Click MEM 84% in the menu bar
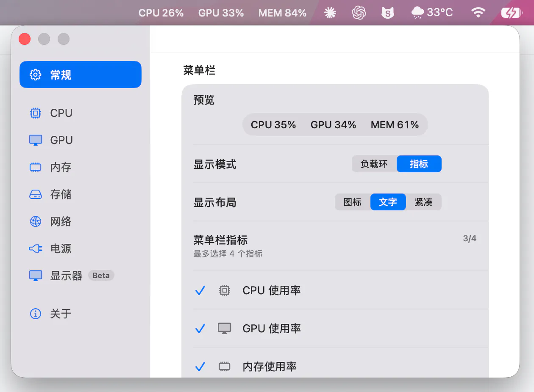Viewport: 534px width, 392px height. coord(282,13)
